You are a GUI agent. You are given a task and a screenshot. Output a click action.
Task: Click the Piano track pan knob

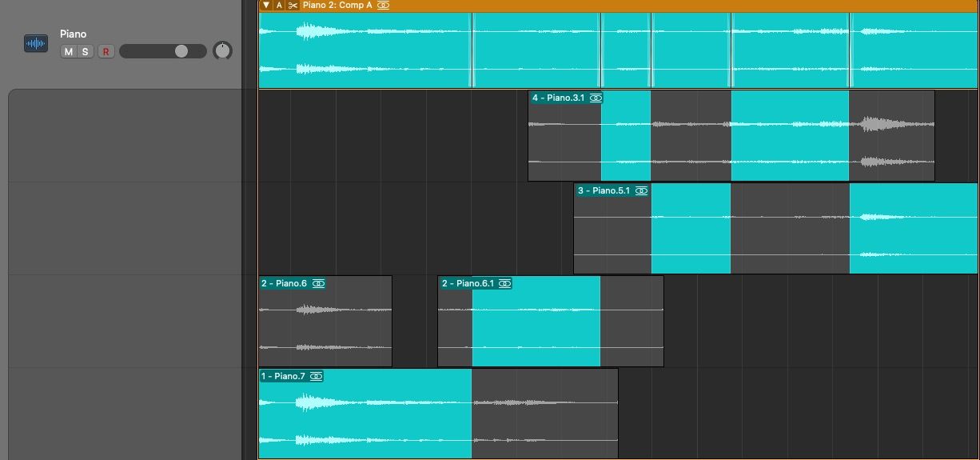tap(222, 51)
